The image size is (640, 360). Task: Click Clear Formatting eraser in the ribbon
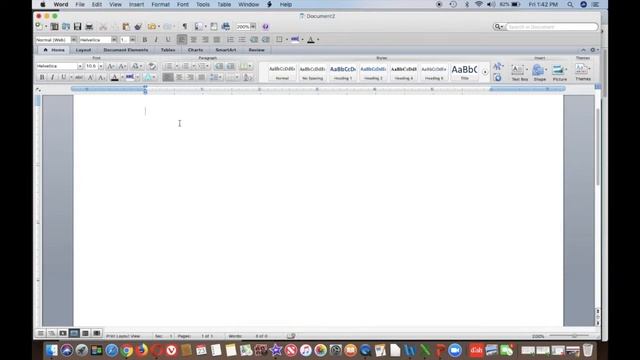tap(152, 66)
